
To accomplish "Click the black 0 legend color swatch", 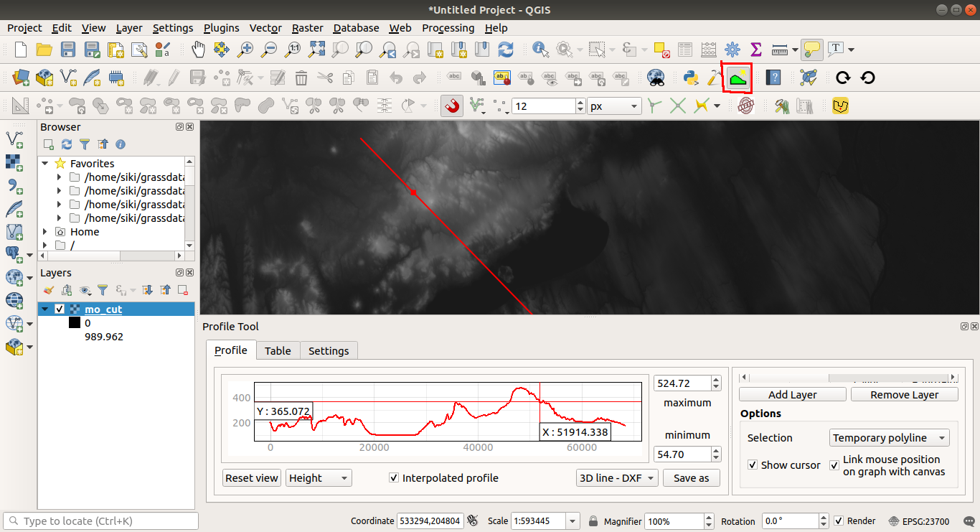I will [75, 323].
